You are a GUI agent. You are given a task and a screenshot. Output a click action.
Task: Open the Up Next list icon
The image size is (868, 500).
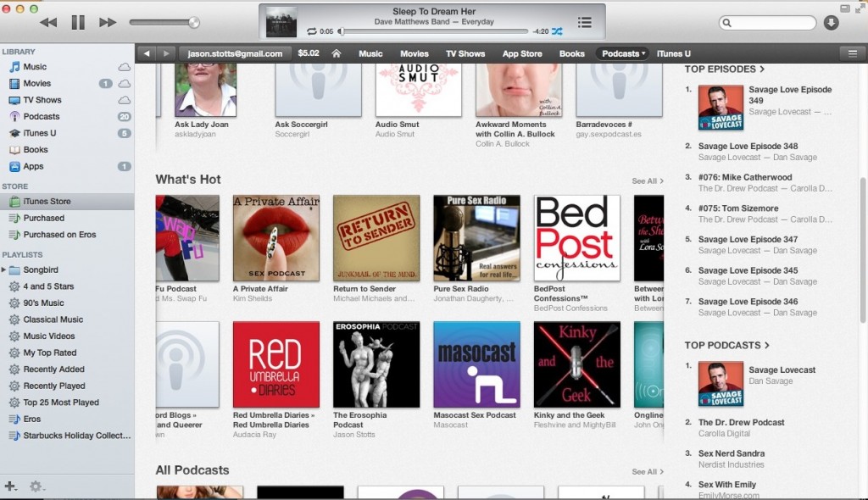pos(585,22)
